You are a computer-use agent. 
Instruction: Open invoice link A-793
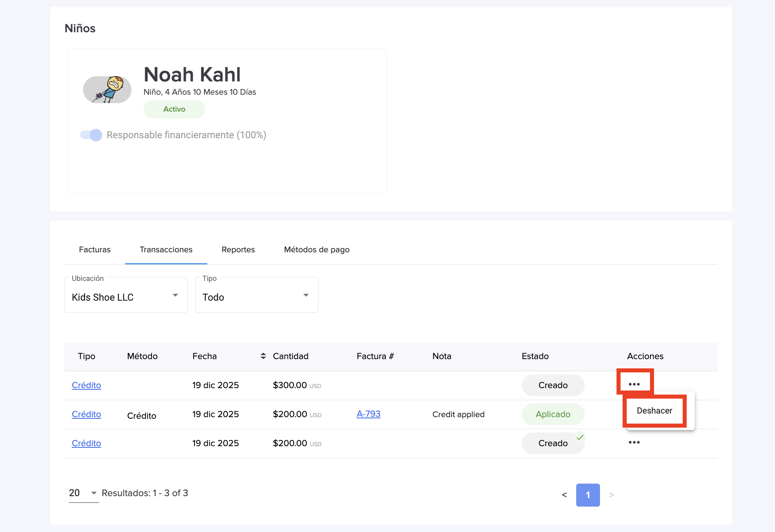coord(368,414)
